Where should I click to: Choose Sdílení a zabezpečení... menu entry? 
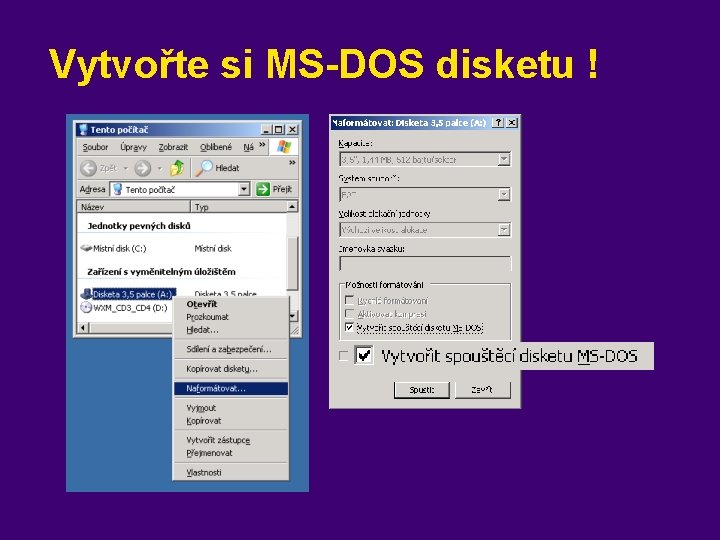pyautogui.click(x=231, y=349)
